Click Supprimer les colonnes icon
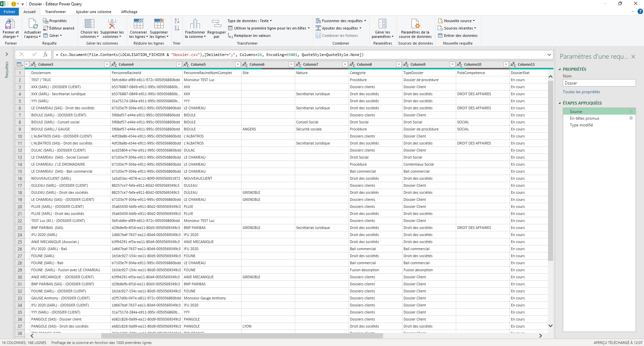 pyautogui.click(x=112, y=24)
